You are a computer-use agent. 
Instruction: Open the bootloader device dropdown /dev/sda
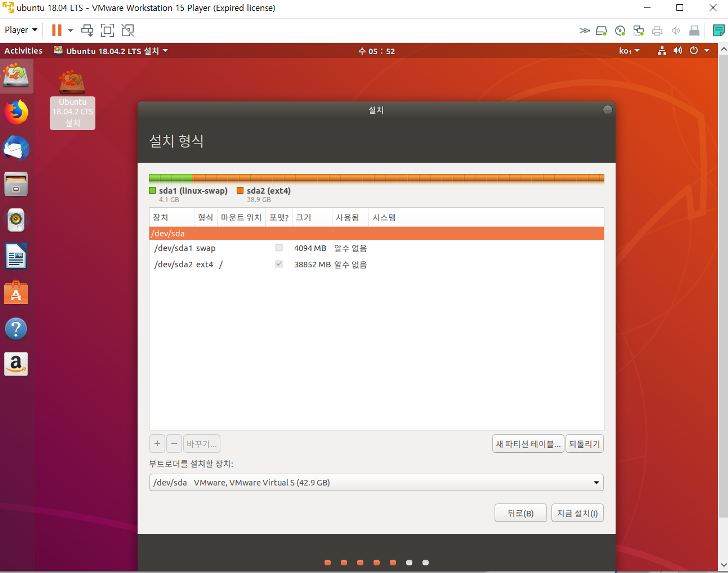click(x=376, y=482)
